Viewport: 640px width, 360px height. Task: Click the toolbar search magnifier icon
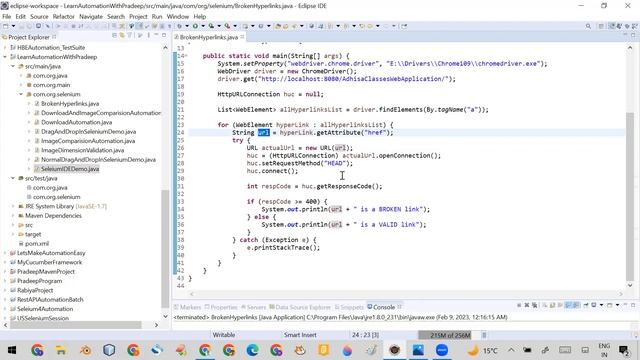click(588, 26)
